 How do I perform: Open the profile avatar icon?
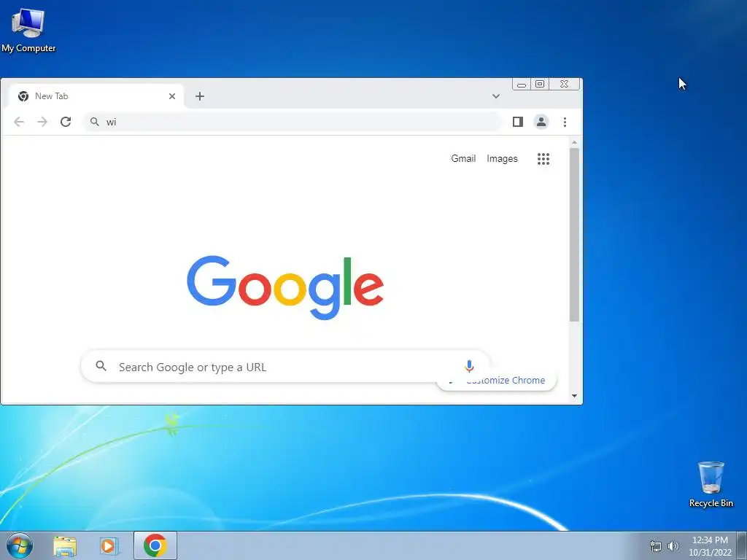click(x=541, y=122)
